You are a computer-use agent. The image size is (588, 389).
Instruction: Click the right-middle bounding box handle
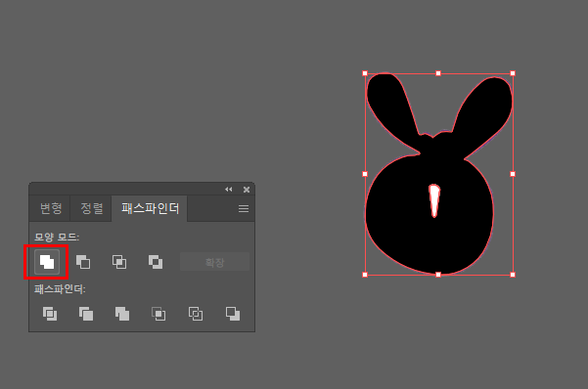point(513,174)
